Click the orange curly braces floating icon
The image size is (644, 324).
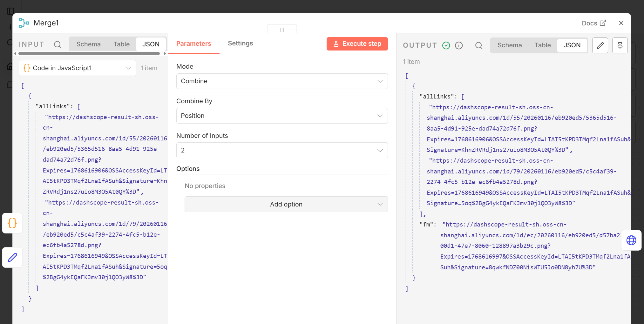tap(12, 223)
